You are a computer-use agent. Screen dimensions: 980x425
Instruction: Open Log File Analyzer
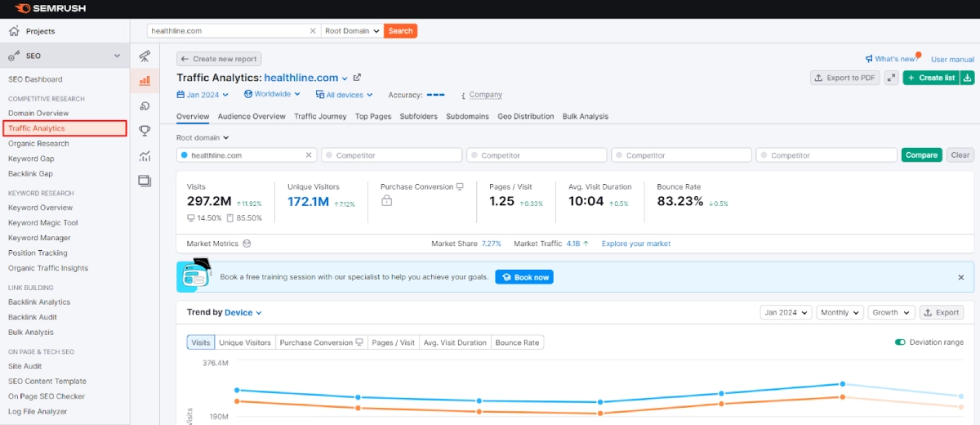tap(38, 411)
